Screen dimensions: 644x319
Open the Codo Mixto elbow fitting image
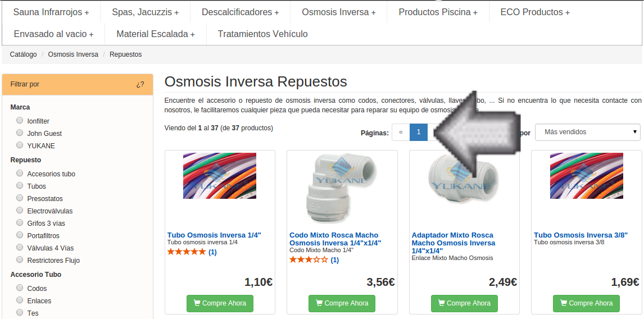click(x=342, y=189)
